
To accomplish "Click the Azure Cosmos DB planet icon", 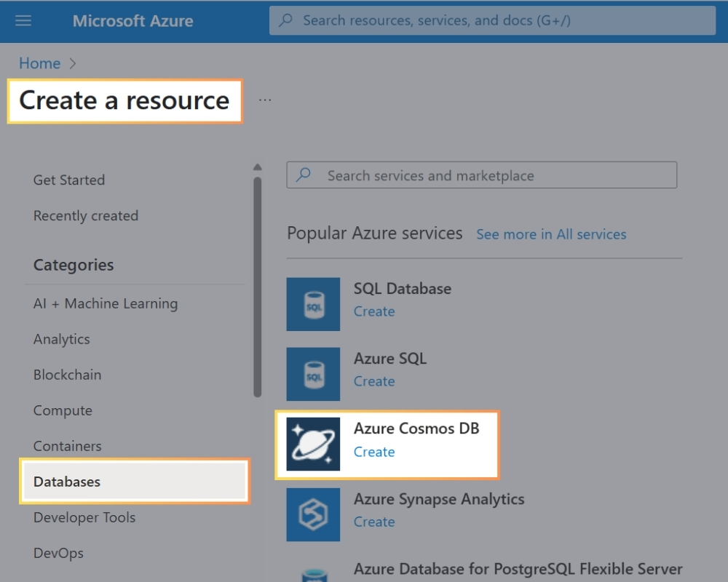I will (313, 445).
